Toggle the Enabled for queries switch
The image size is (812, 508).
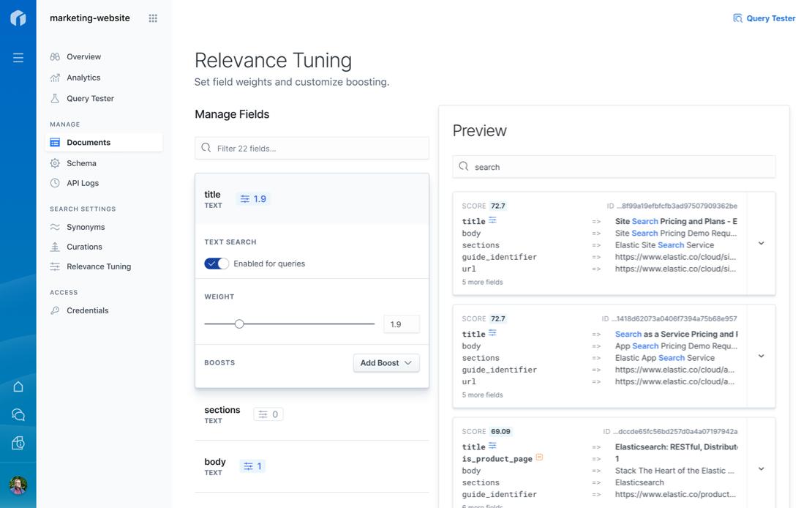point(217,264)
